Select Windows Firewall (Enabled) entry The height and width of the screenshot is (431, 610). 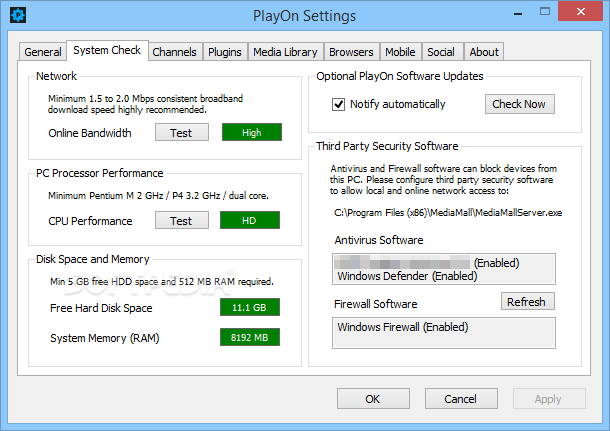(x=403, y=327)
